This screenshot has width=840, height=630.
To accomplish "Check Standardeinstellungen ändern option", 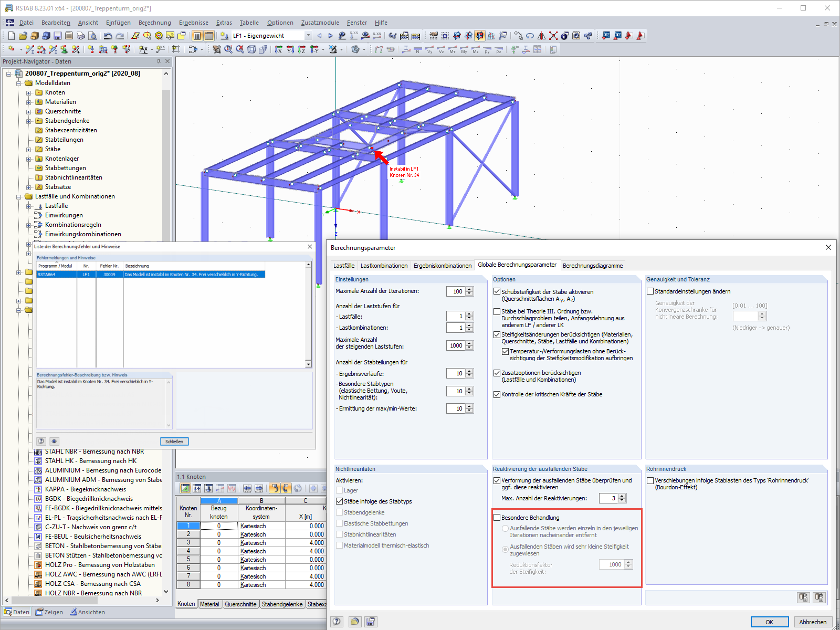I will [650, 291].
